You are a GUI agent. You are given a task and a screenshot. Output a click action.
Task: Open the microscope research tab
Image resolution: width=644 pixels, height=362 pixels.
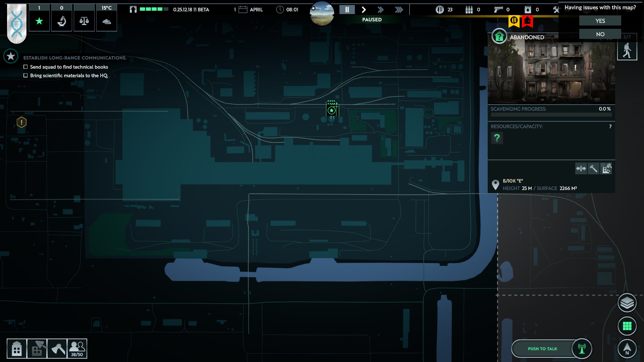coord(62,21)
